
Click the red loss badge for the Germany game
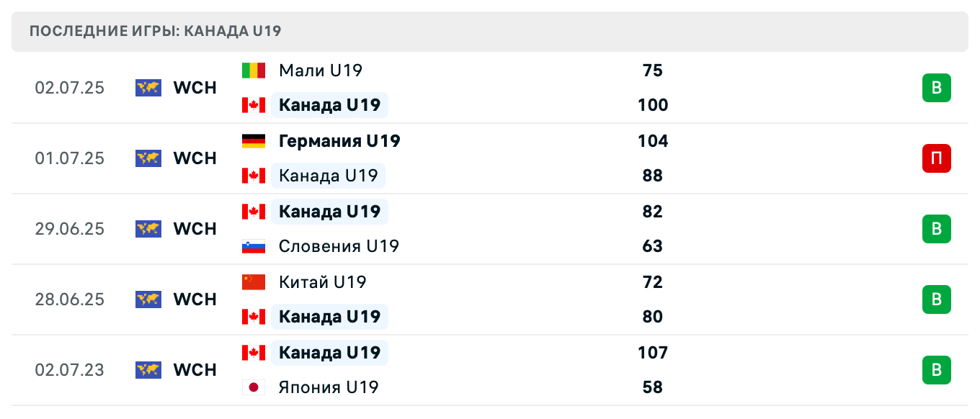(x=936, y=158)
